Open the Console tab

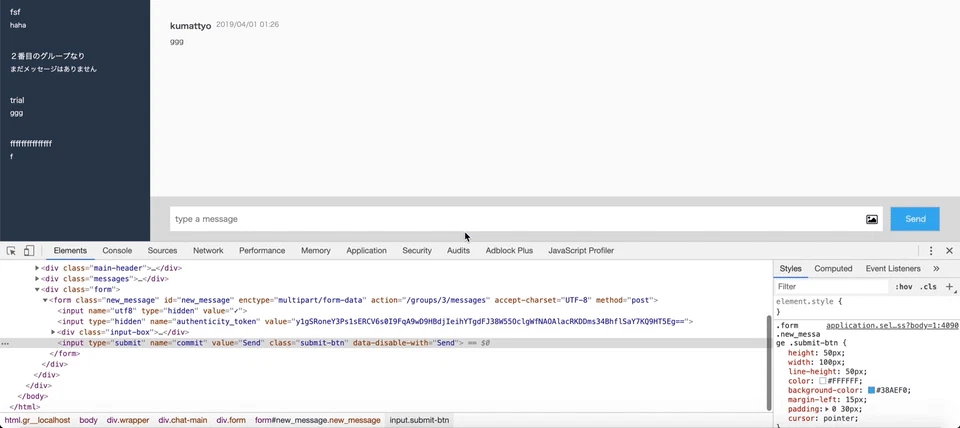click(117, 250)
